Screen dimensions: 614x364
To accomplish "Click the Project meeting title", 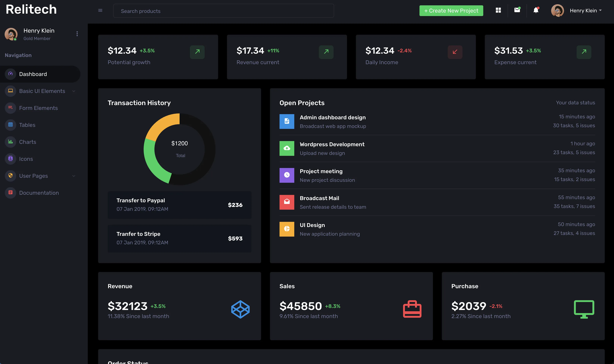I will click(321, 171).
